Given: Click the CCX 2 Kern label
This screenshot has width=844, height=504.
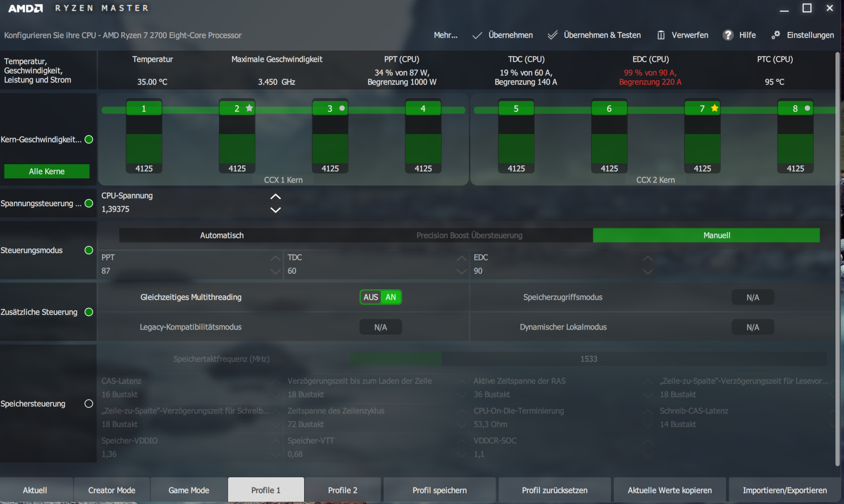Looking at the screenshot, I should pyautogui.click(x=655, y=180).
